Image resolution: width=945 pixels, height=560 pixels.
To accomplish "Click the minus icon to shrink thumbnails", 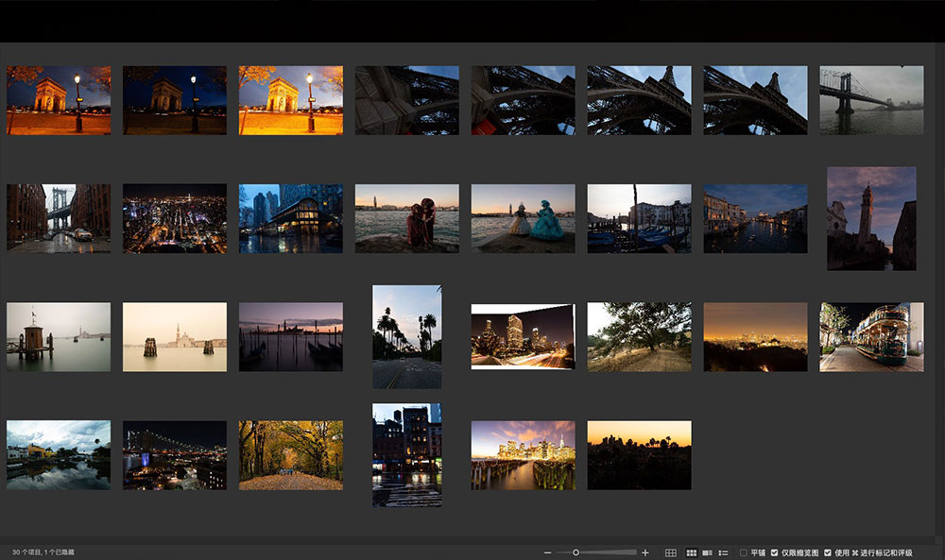I will pos(546,552).
